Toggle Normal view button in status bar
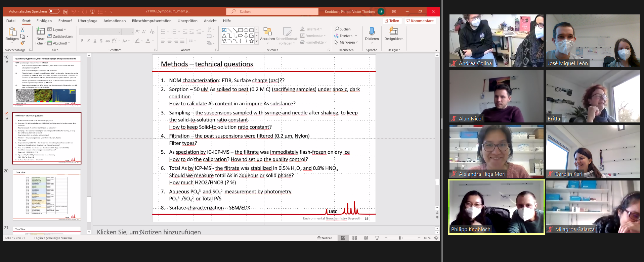 [x=343, y=238]
